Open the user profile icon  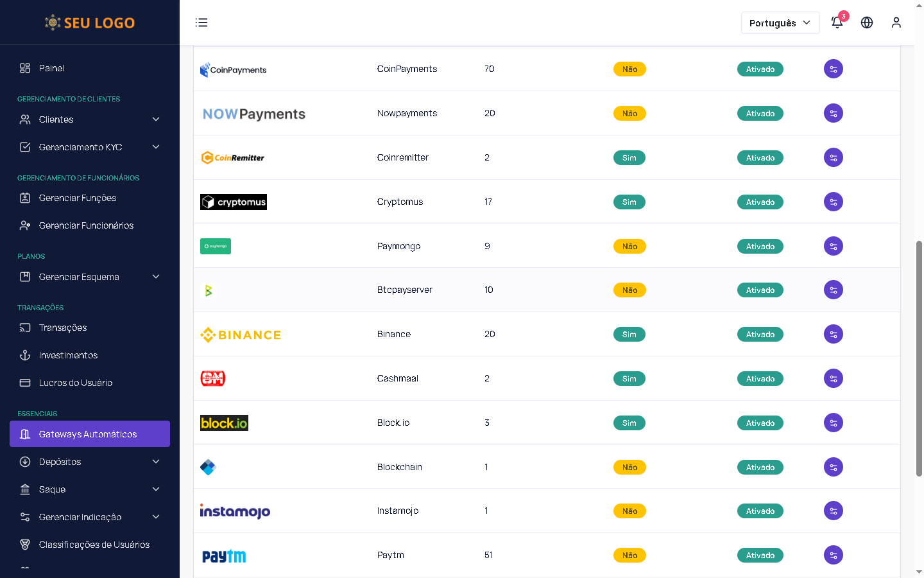896,22
